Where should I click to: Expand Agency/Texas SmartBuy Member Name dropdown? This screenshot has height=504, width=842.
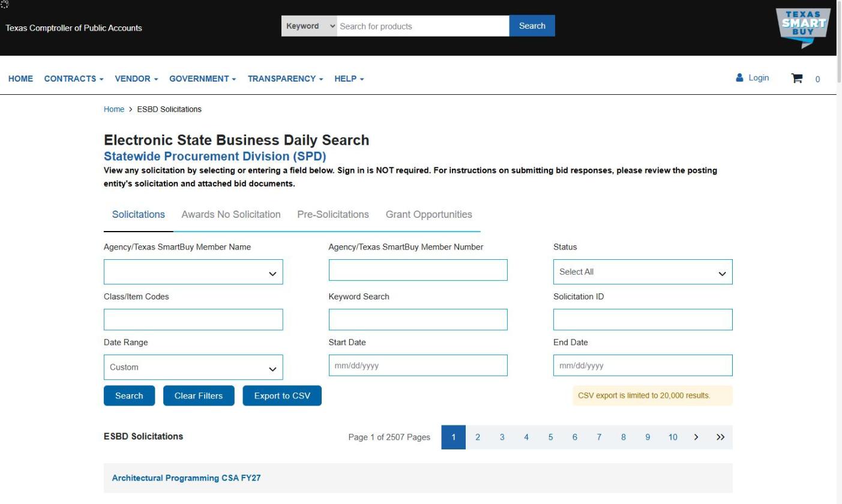[193, 272]
